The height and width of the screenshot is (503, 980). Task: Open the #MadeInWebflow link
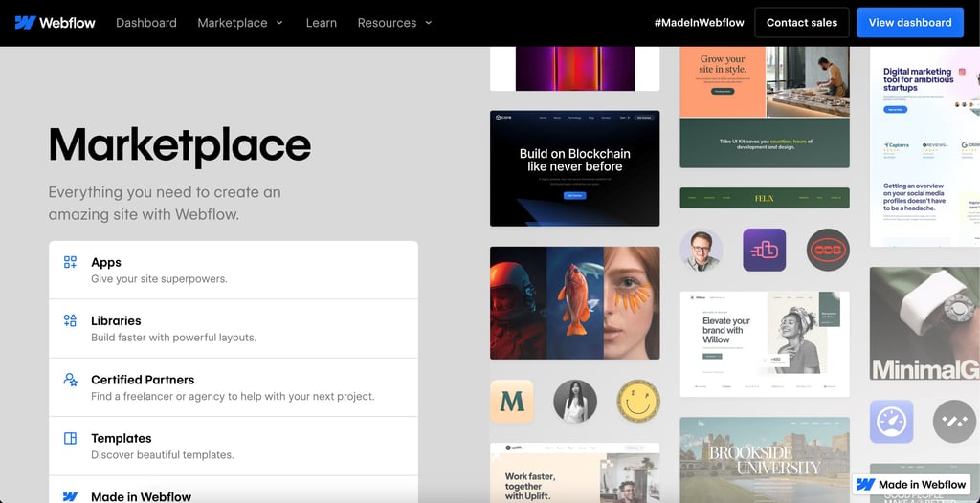(700, 23)
